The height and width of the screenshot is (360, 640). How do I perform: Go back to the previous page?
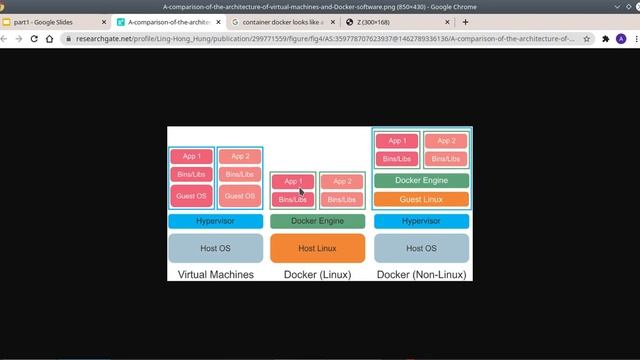4,39
